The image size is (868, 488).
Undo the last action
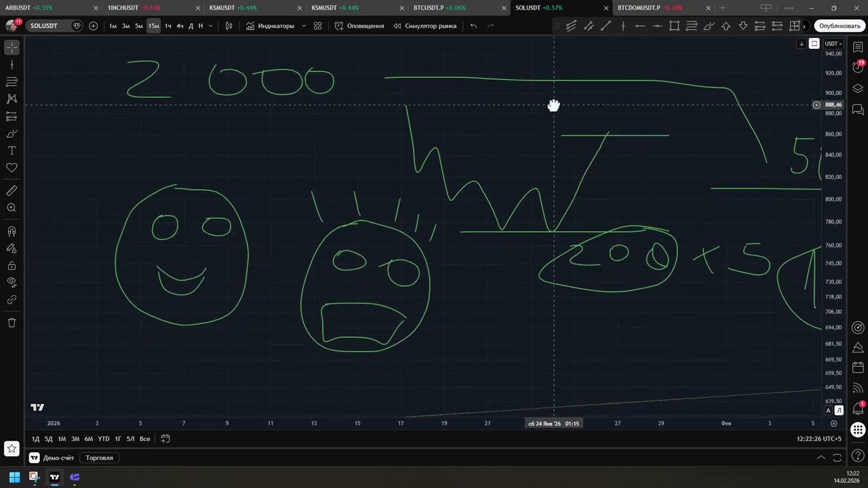(x=473, y=26)
